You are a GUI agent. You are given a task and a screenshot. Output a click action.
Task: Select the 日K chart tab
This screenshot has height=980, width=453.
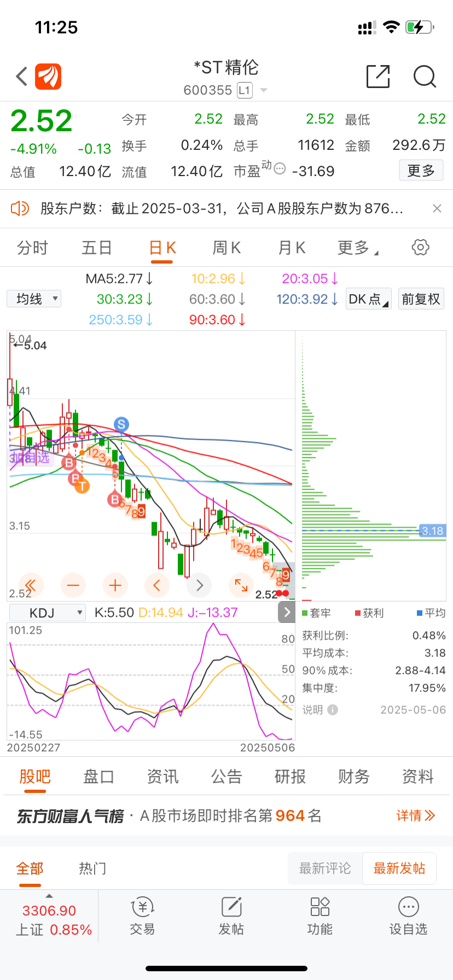coord(162,248)
